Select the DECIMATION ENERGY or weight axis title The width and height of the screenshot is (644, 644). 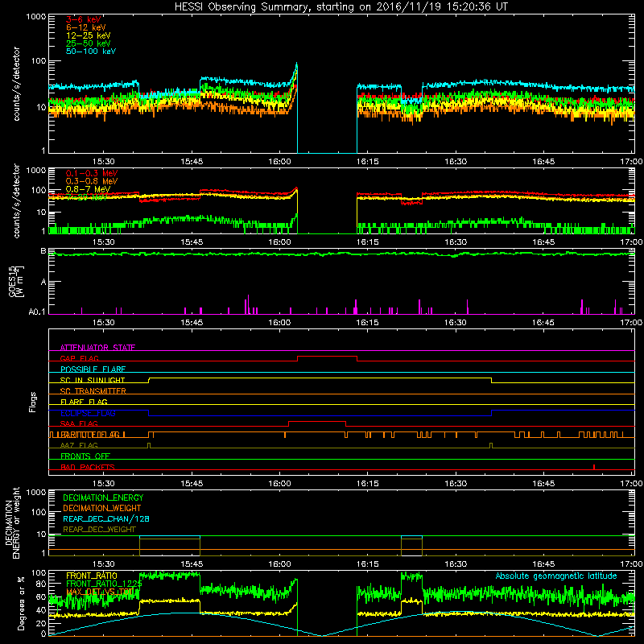click(x=12, y=522)
